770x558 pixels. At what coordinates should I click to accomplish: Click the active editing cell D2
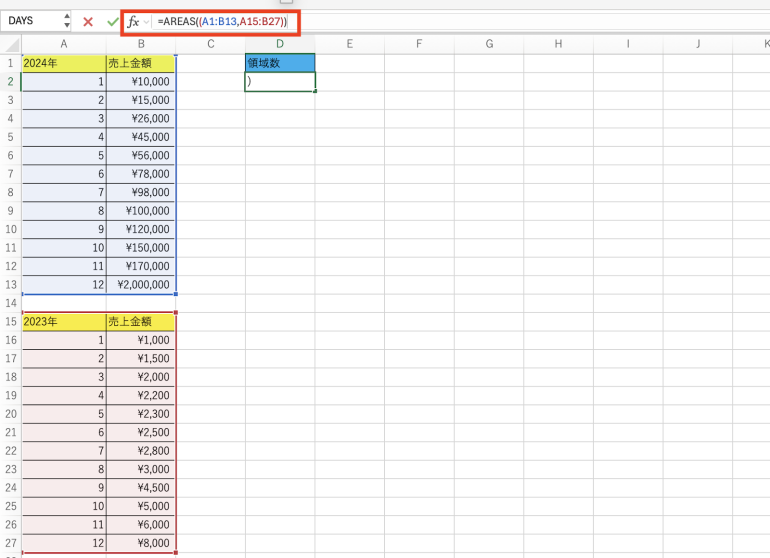[280, 81]
